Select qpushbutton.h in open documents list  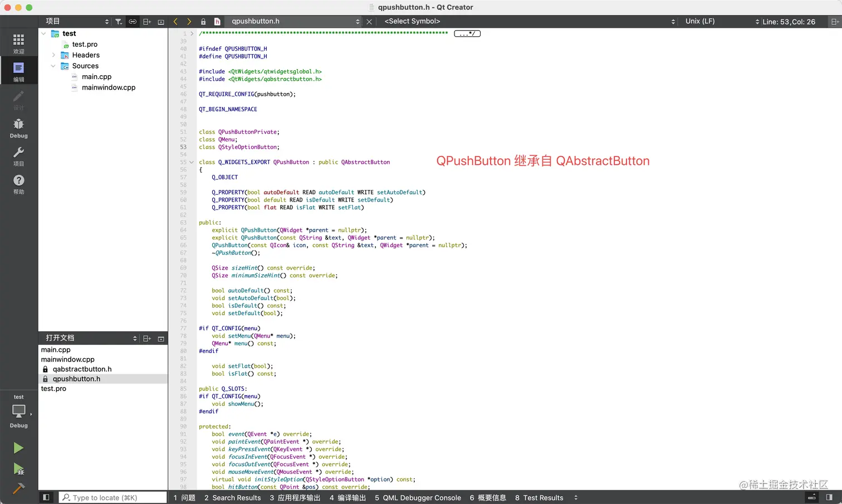(103, 379)
